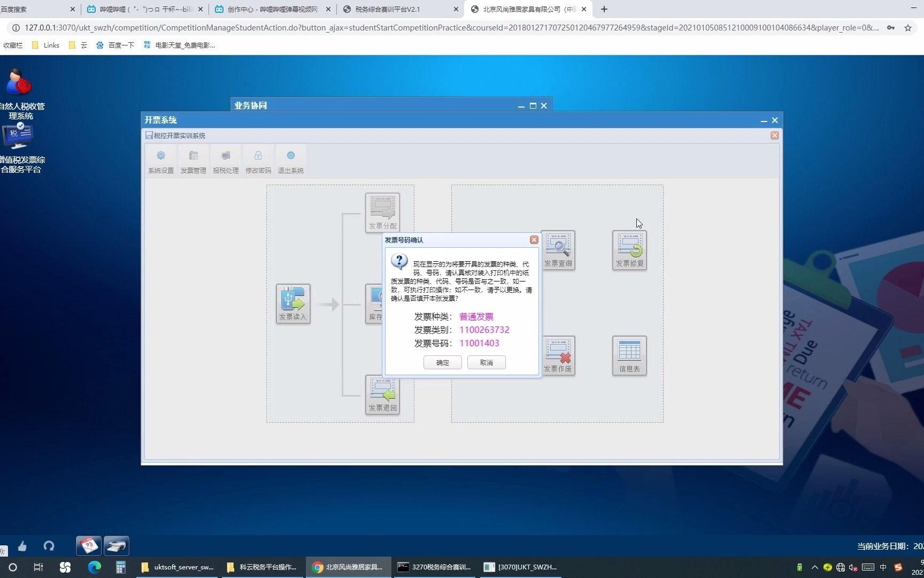Click the browser address bar URL
924x578 pixels.
pyautogui.click(x=451, y=27)
